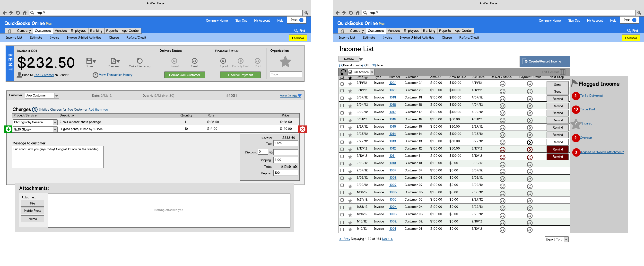Toggle the Bulk Actions checkbox
Image resolution: width=644 pixels, height=266 pixels.
350,72
